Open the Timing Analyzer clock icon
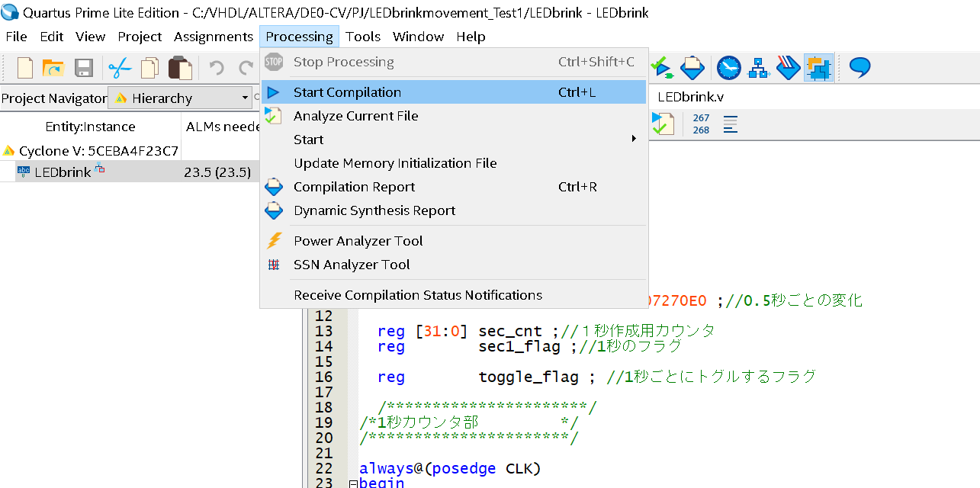The image size is (980, 488). pos(728,68)
